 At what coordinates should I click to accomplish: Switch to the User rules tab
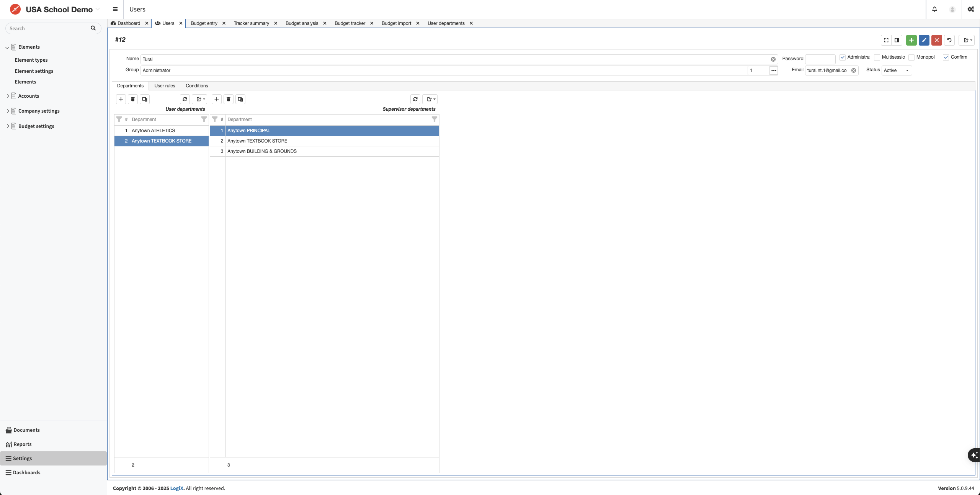pos(165,86)
